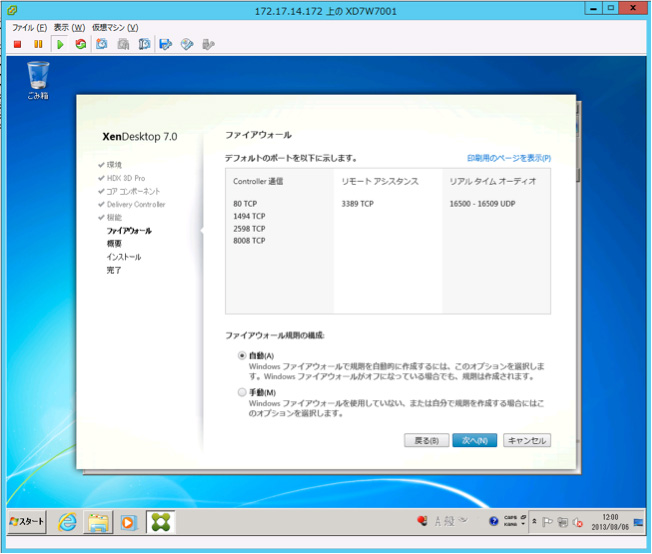The image size is (652, 554).
Task: Click the 完了 sidebar step
Action: pyautogui.click(x=114, y=270)
